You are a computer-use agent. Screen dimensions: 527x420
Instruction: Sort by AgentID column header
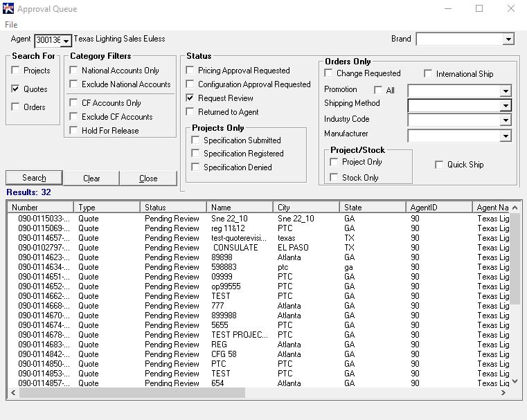click(439, 208)
